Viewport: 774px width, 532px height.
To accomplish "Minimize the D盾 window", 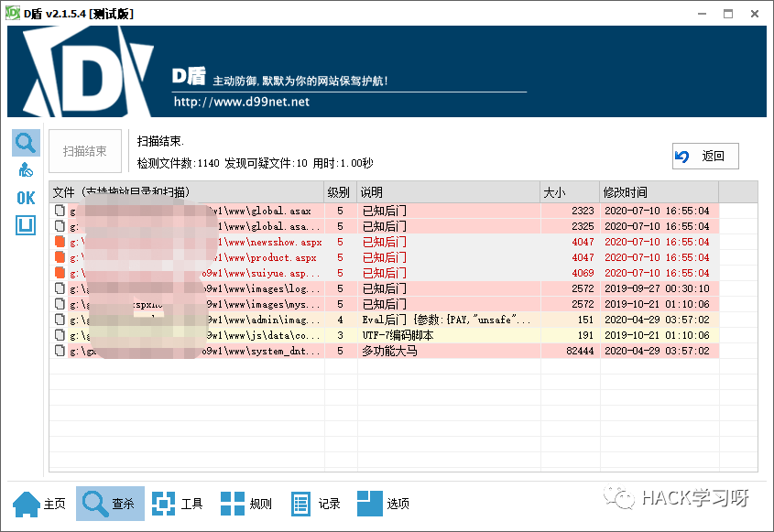I will (x=702, y=14).
